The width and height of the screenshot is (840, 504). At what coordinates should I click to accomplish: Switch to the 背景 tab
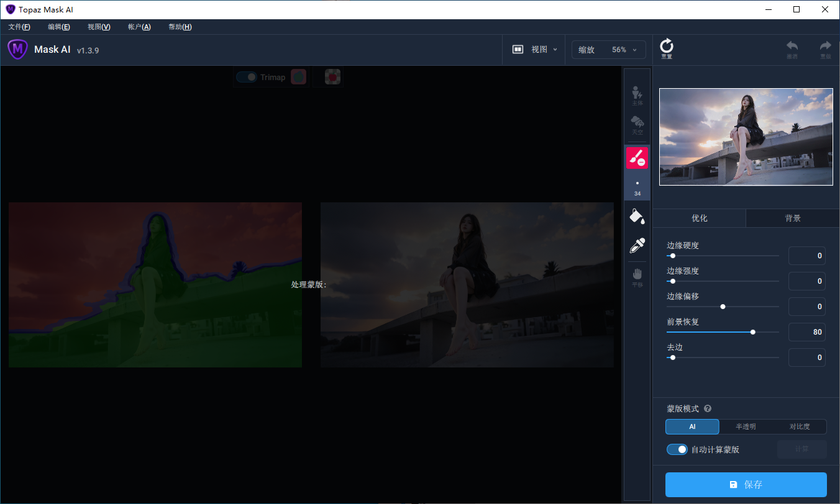(792, 218)
